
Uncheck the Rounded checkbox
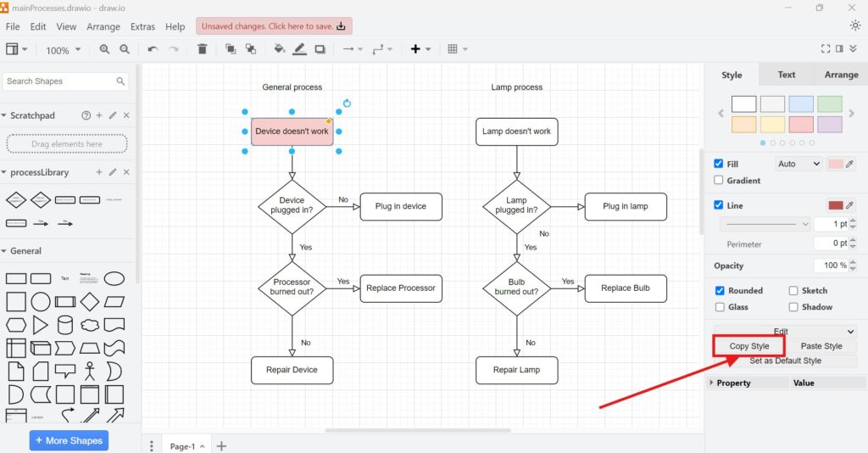click(x=720, y=290)
